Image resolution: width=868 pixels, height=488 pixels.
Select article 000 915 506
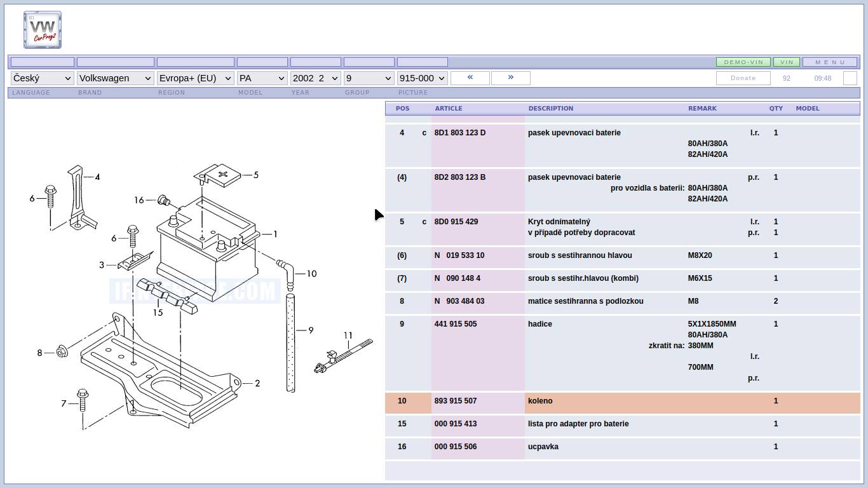[x=456, y=447]
